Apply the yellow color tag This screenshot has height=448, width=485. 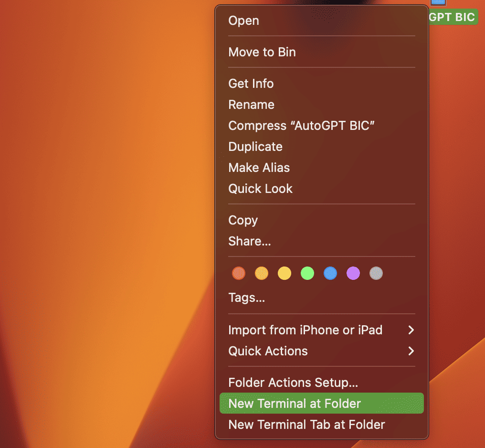(x=284, y=273)
